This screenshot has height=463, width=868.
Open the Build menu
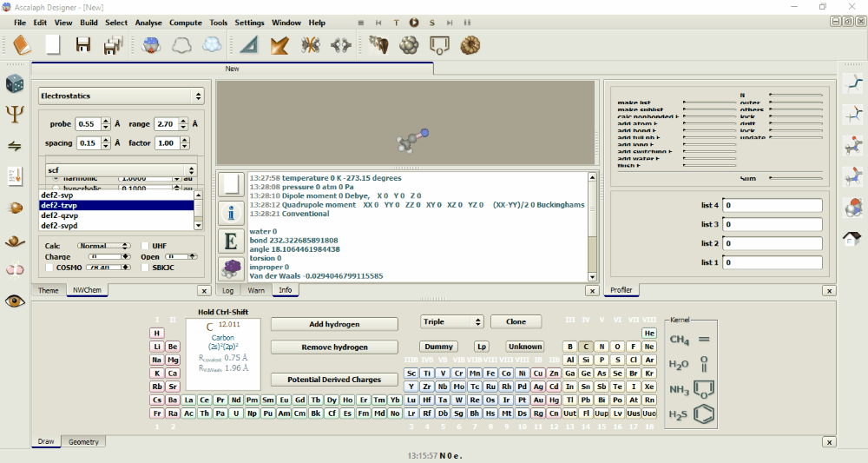[89, 23]
